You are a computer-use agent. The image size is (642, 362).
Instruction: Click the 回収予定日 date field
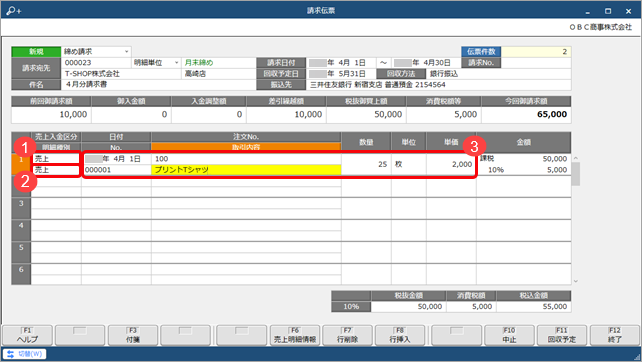[341, 74]
